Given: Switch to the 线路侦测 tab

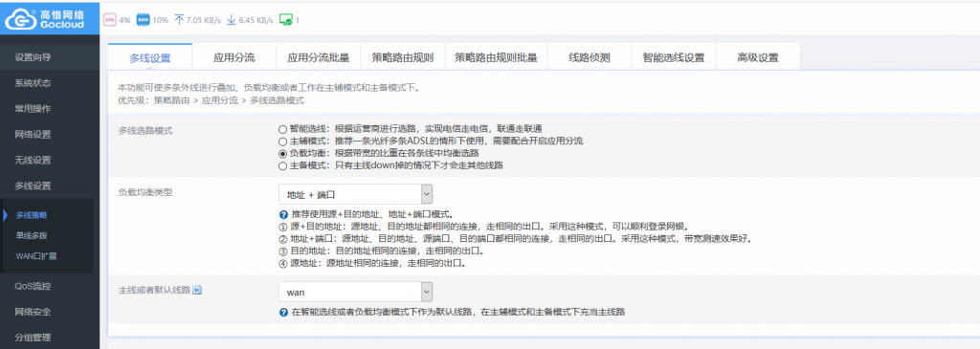Looking at the screenshot, I should click(590, 57).
